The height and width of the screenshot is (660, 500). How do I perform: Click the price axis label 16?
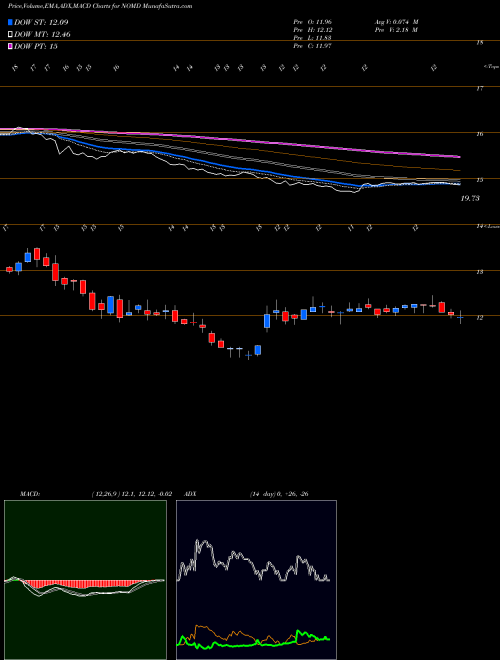[479, 134]
